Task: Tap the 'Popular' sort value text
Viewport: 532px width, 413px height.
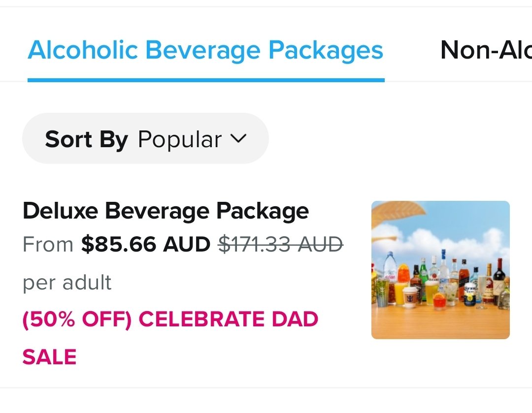Action: pyautogui.click(x=180, y=139)
